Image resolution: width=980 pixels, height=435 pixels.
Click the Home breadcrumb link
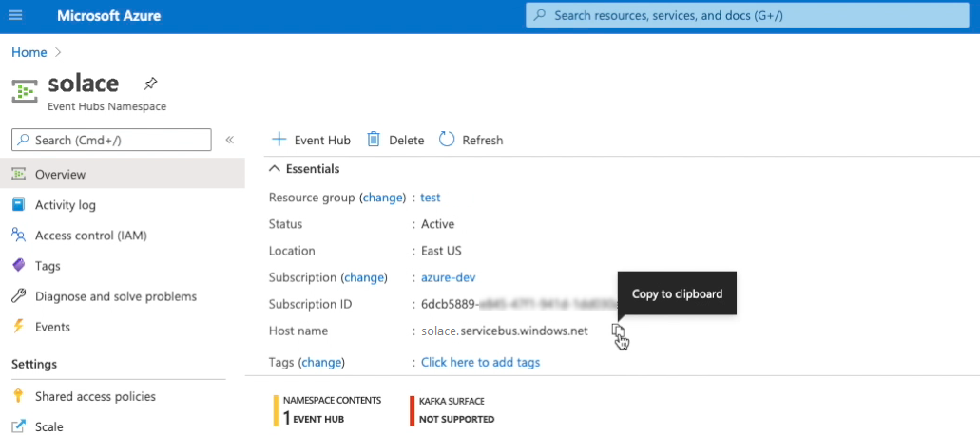coord(29,52)
